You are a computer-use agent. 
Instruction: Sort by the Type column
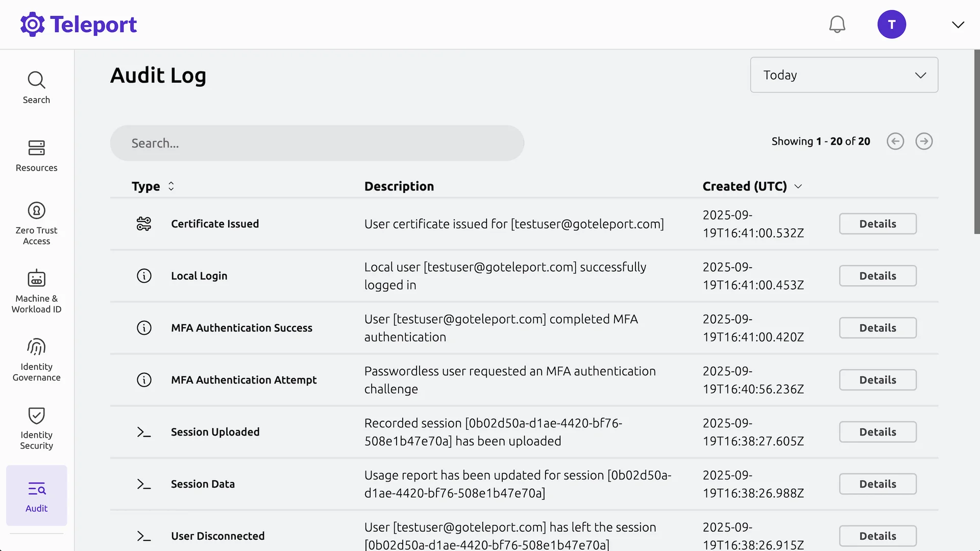pyautogui.click(x=153, y=186)
